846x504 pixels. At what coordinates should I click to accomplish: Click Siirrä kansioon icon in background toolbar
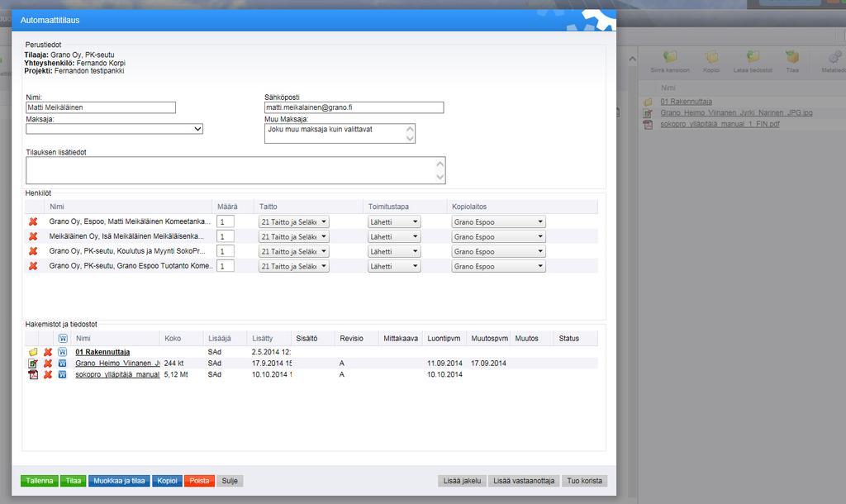point(670,57)
